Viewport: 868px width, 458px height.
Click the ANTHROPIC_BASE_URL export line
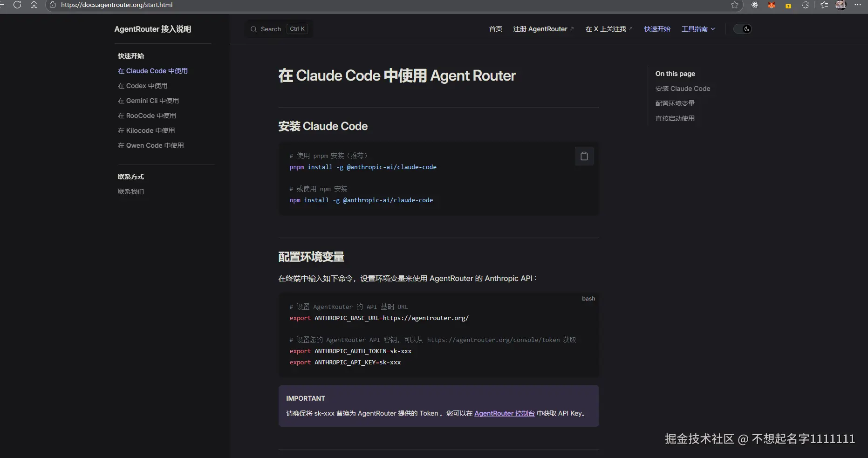[379, 318]
